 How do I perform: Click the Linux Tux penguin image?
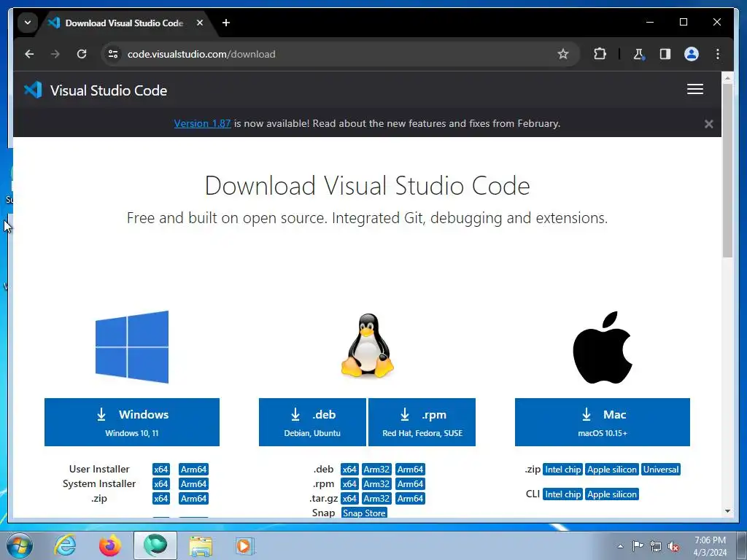click(x=368, y=346)
